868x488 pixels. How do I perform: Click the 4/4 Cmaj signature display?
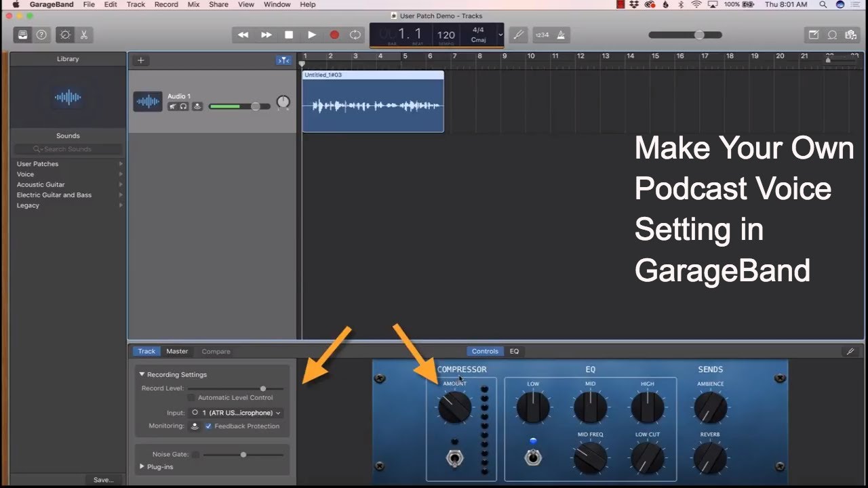[478, 35]
